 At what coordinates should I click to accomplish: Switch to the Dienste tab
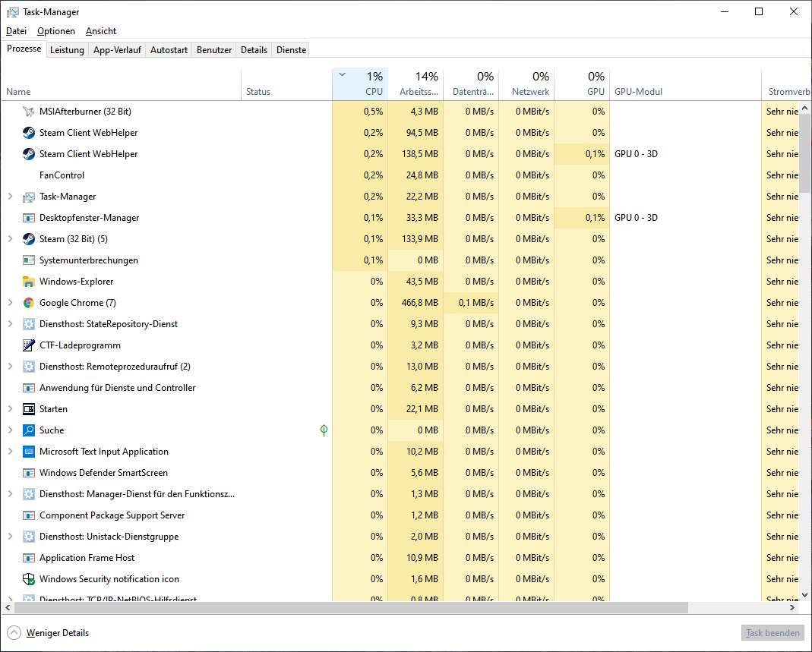coord(291,49)
